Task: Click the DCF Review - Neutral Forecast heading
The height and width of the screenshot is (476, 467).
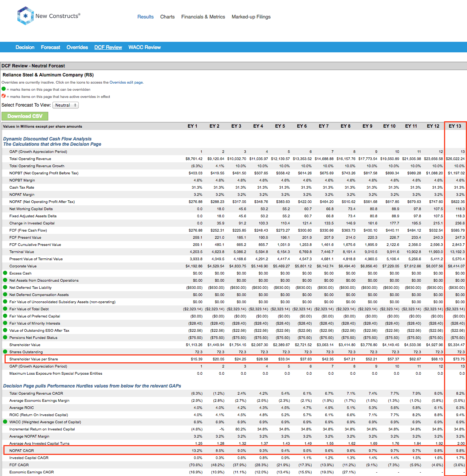Action: 33,66
